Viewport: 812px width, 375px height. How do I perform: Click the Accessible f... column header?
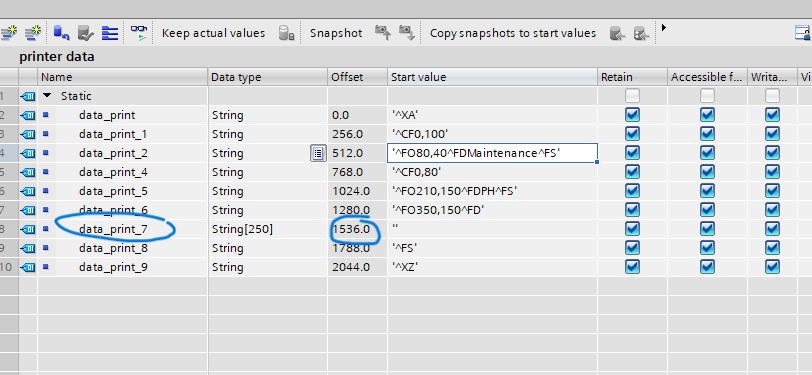point(707,77)
